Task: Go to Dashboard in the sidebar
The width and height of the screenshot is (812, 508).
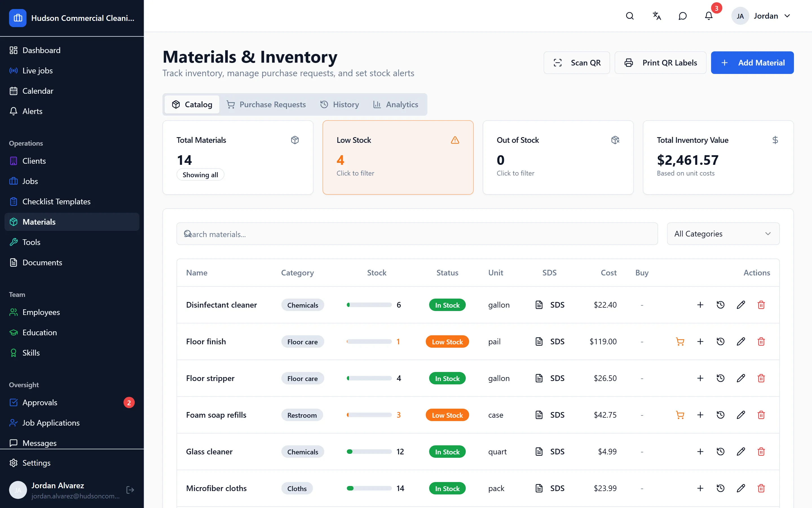Action: 72,51
